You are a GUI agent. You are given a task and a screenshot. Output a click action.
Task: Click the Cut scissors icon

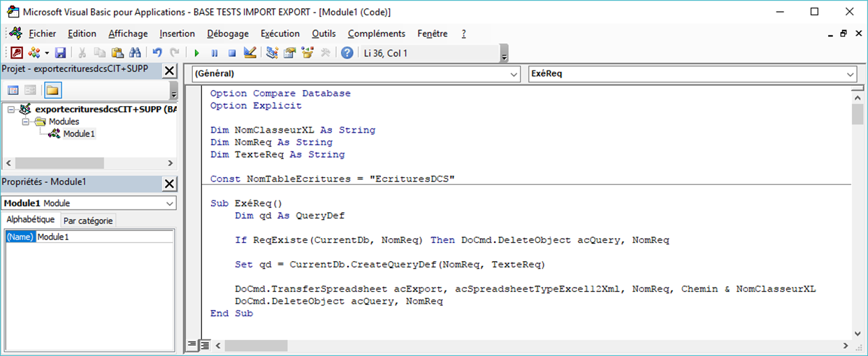point(82,52)
